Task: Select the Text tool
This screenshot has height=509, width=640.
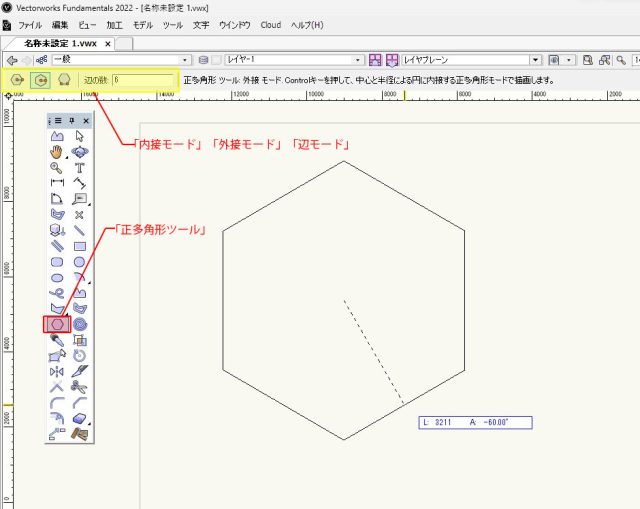Action: 80,168
